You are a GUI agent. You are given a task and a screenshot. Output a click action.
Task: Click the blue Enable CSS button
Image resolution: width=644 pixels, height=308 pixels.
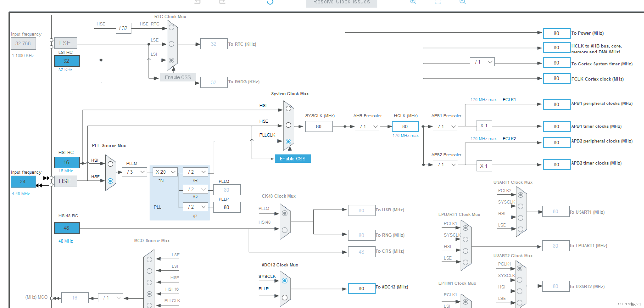[293, 159]
